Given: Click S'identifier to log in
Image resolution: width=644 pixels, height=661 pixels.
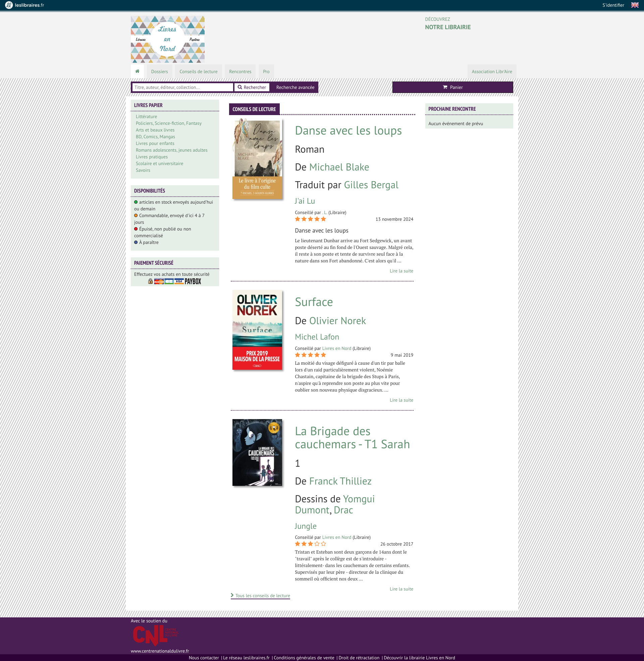Looking at the screenshot, I should (613, 5).
